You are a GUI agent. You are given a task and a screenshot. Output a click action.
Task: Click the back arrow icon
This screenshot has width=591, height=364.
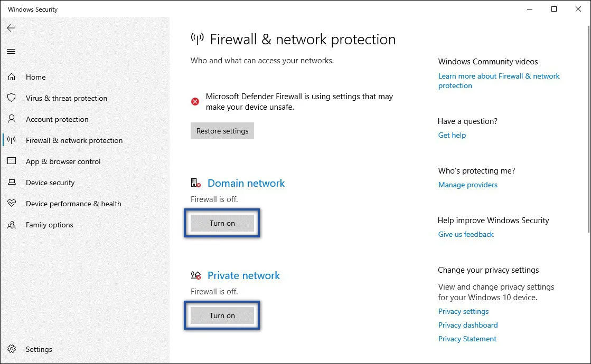[x=11, y=28]
